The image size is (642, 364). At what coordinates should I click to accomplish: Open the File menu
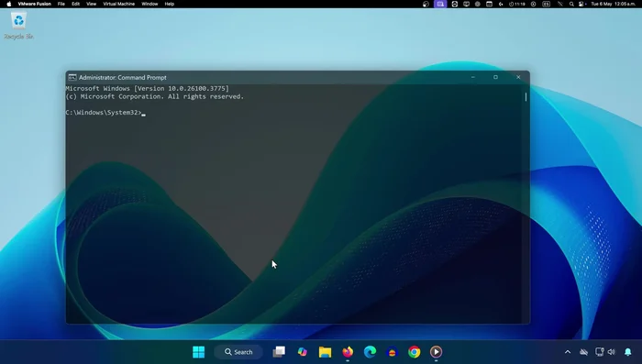61,4
